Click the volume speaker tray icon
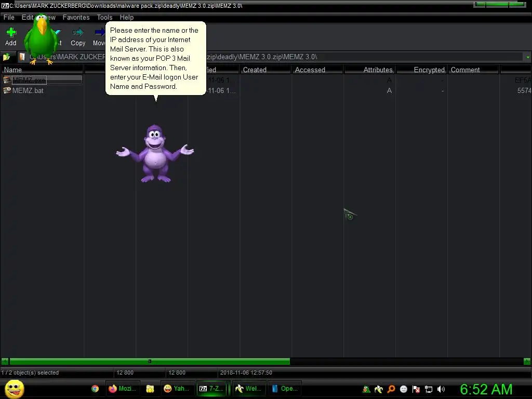The image size is (532, 399). tap(441, 389)
